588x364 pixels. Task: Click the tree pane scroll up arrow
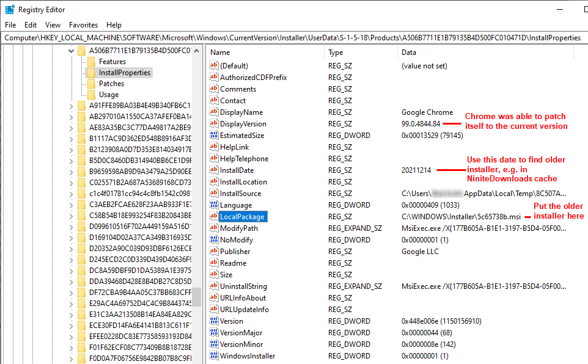[196, 51]
